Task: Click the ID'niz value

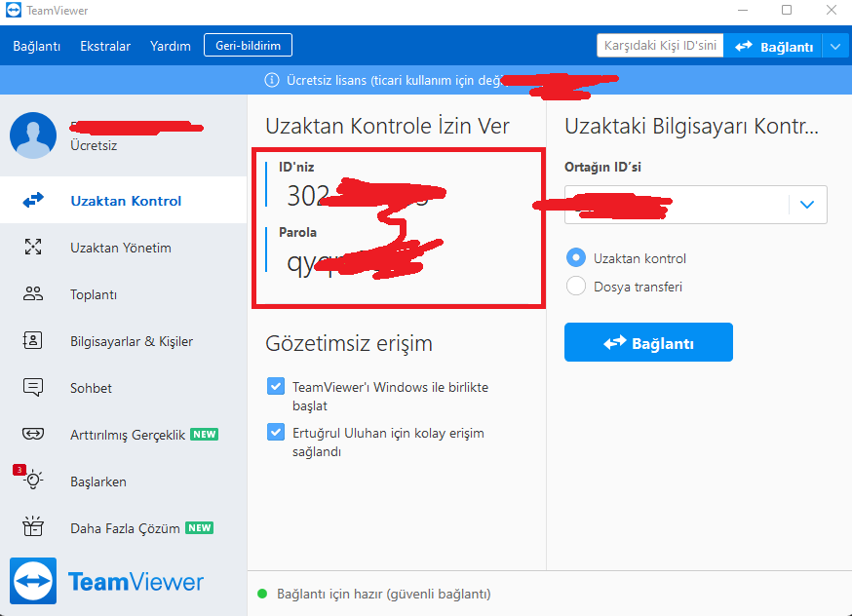Action: [359, 195]
